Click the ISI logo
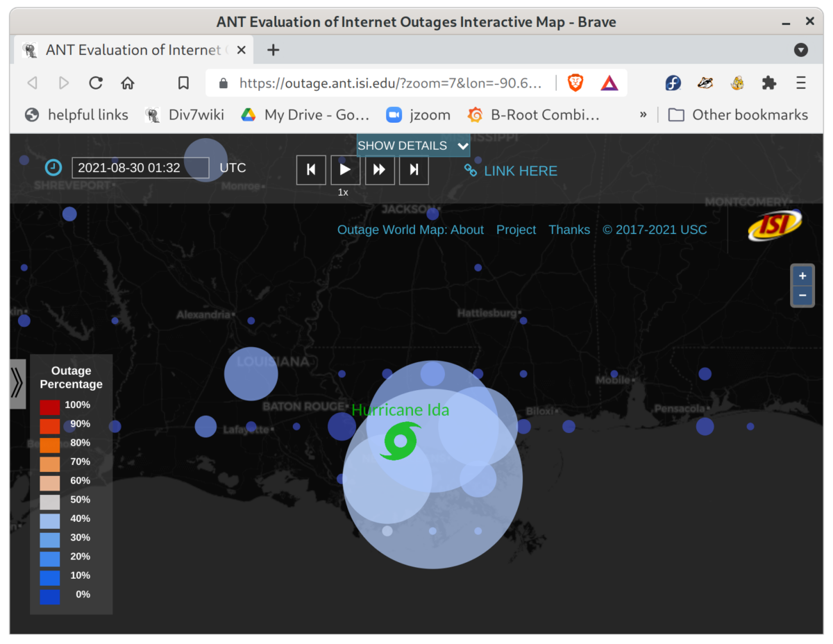833x644 pixels. 775,226
